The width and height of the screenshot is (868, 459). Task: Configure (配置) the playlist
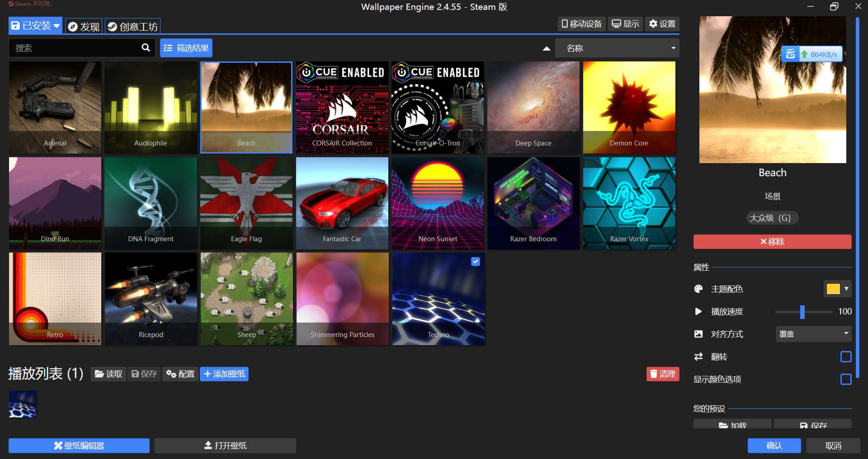coord(180,374)
